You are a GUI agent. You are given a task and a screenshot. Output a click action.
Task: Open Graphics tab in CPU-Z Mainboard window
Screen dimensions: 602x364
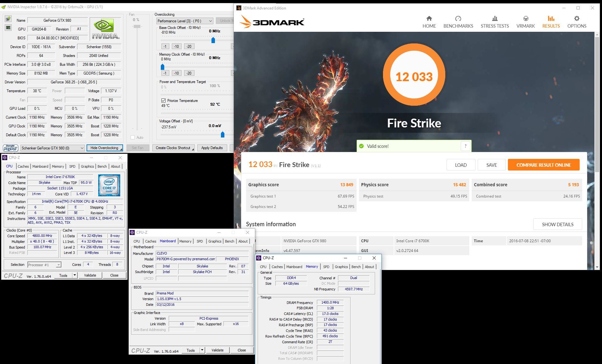coord(215,241)
